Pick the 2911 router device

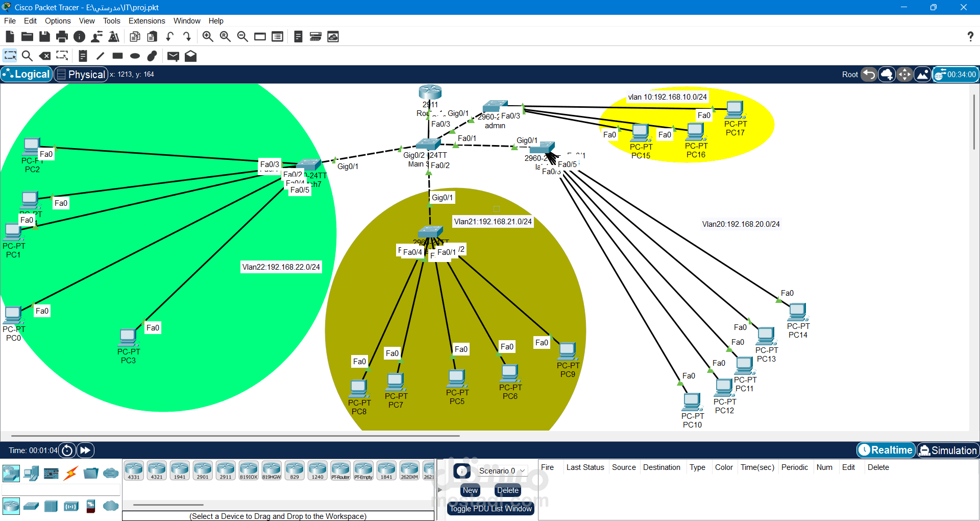click(226, 470)
